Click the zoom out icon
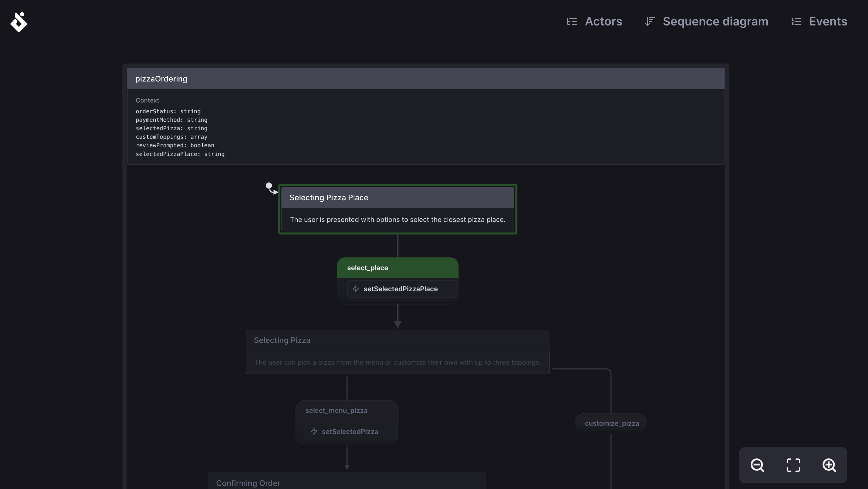Screen dimensions: 868x489 tap(757, 465)
